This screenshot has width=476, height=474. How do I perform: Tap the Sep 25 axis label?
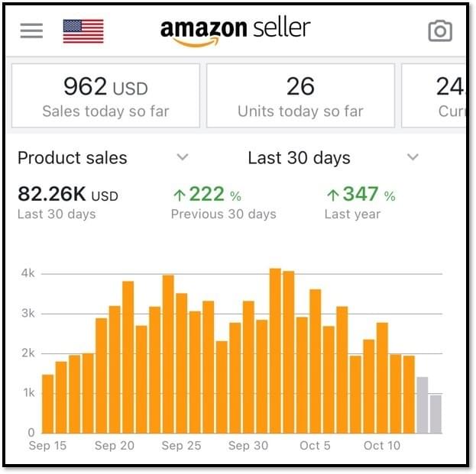(182, 446)
